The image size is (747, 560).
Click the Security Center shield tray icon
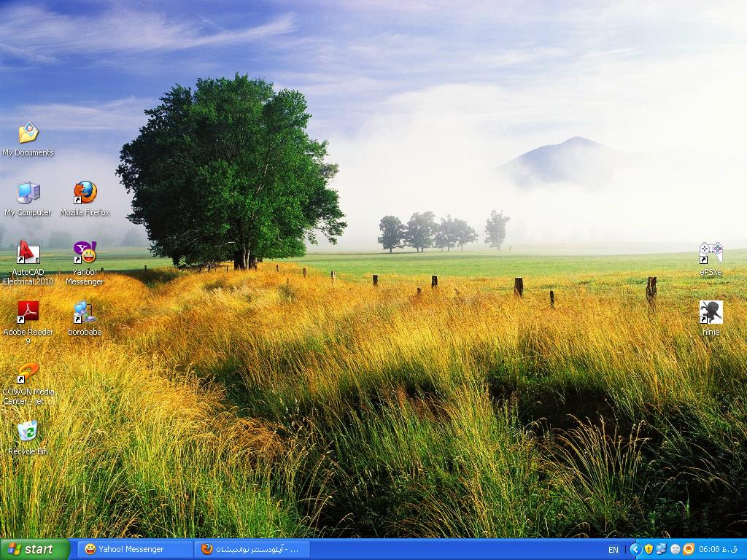coord(649,549)
